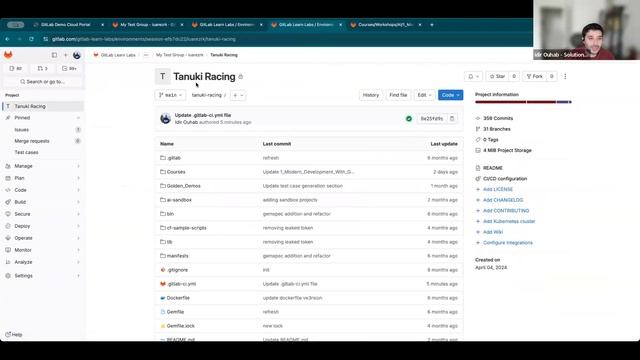Open the main branch dropdown

[170, 95]
